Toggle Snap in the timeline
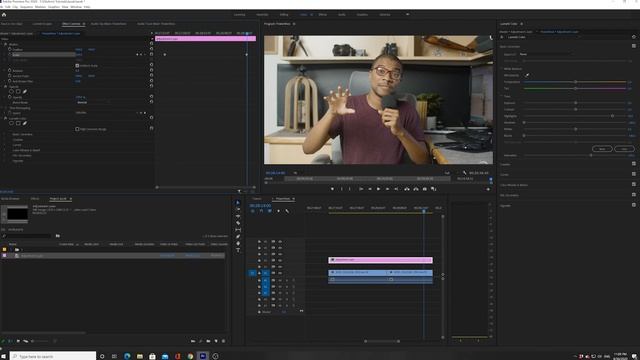Viewport: 640px width, 360px height. tap(261, 211)
